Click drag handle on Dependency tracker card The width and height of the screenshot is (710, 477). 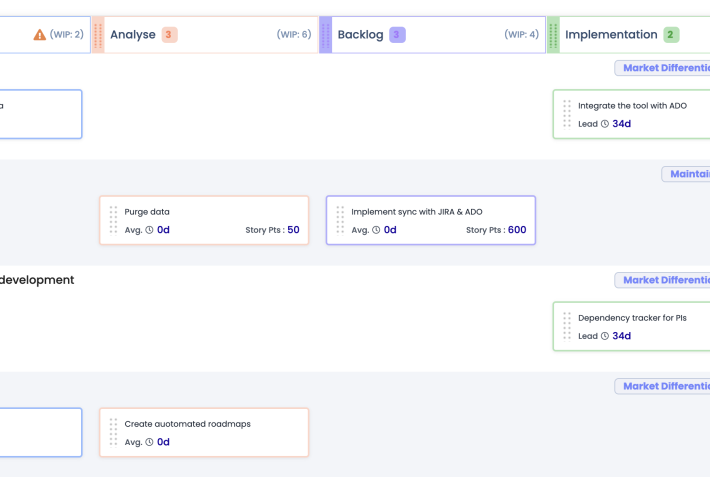(x=567, y=326)
